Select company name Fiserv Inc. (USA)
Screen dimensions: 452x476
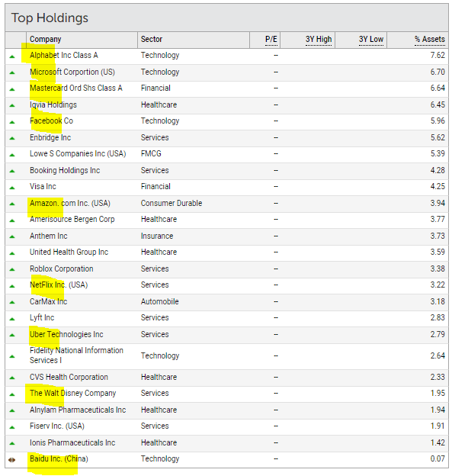tap(56, 426)
